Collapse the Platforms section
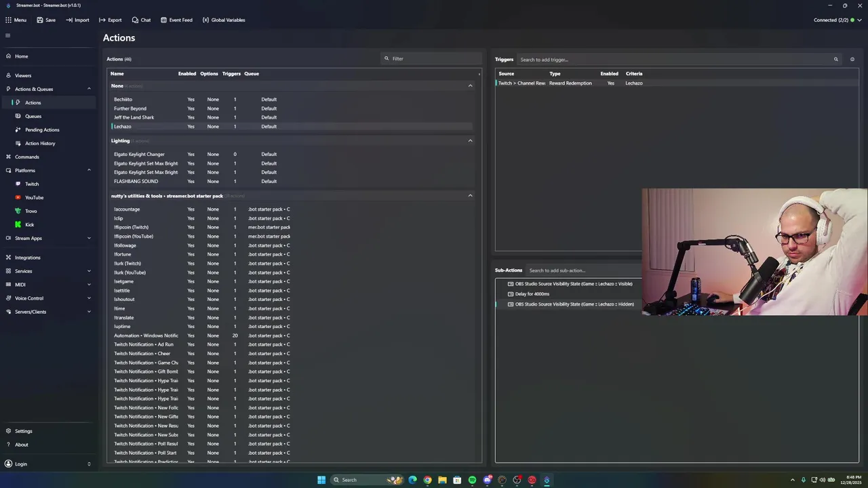 click(x=89, y=170)
